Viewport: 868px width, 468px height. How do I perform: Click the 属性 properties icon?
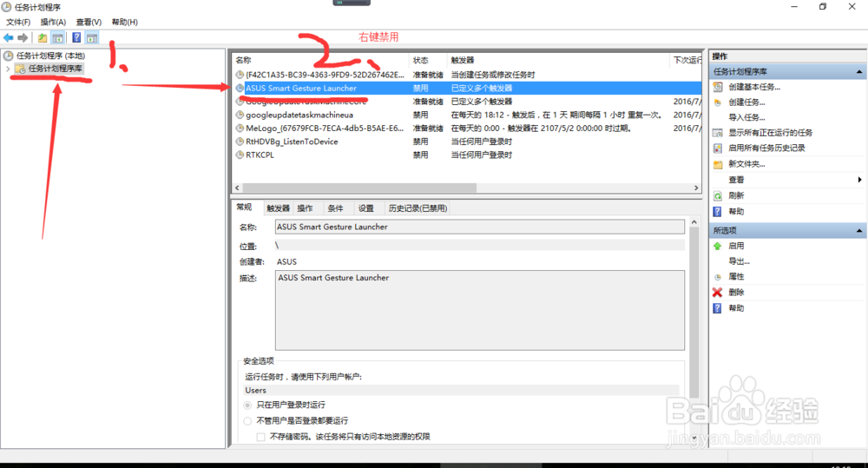[x=718, y=277]
